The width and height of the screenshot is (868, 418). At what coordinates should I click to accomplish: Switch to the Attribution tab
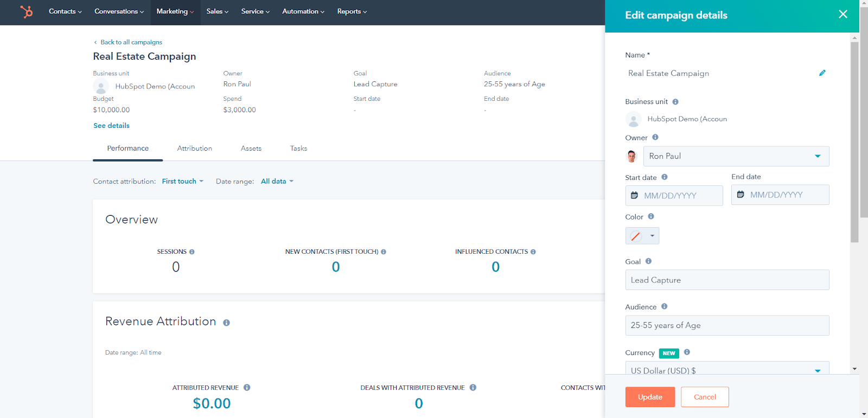pyautogui.click(x=194, y=149)
